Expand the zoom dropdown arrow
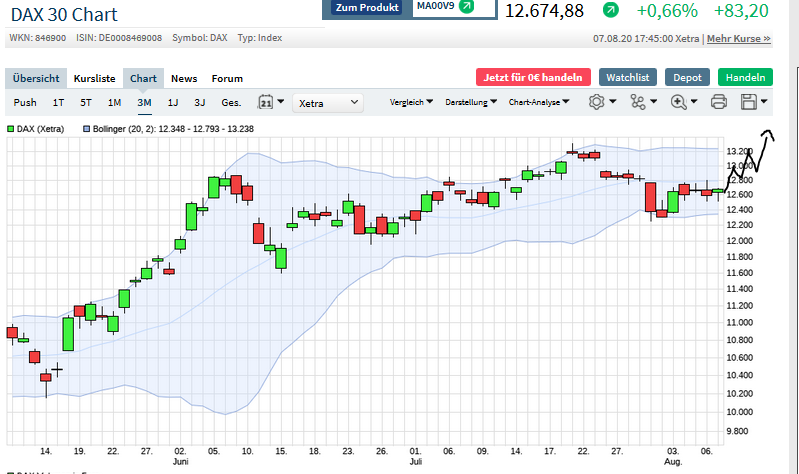 tap(694, 101)
